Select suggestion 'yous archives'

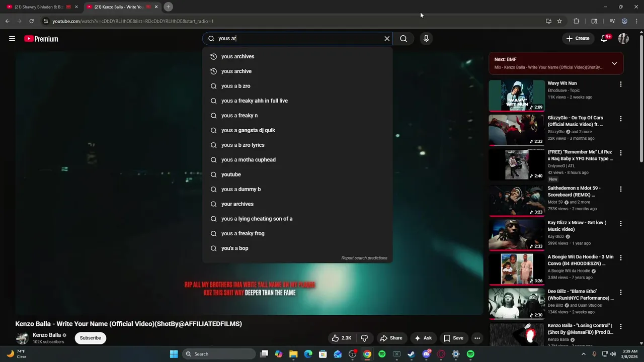297,56
